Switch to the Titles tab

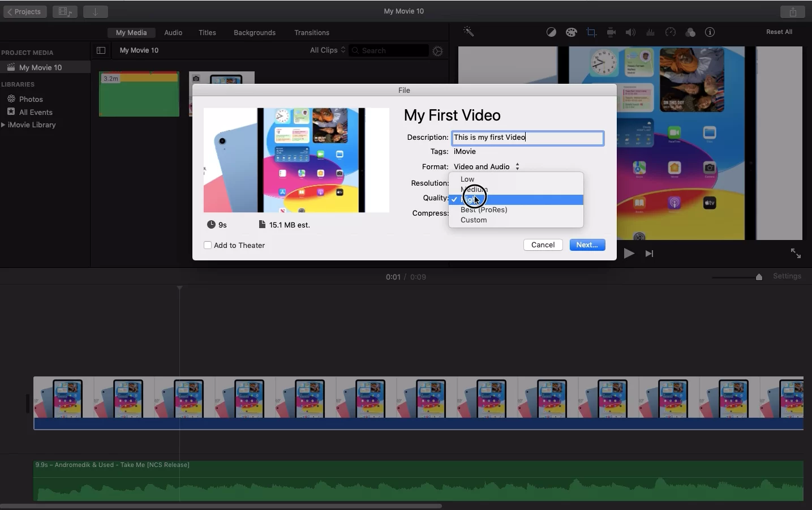207,32
